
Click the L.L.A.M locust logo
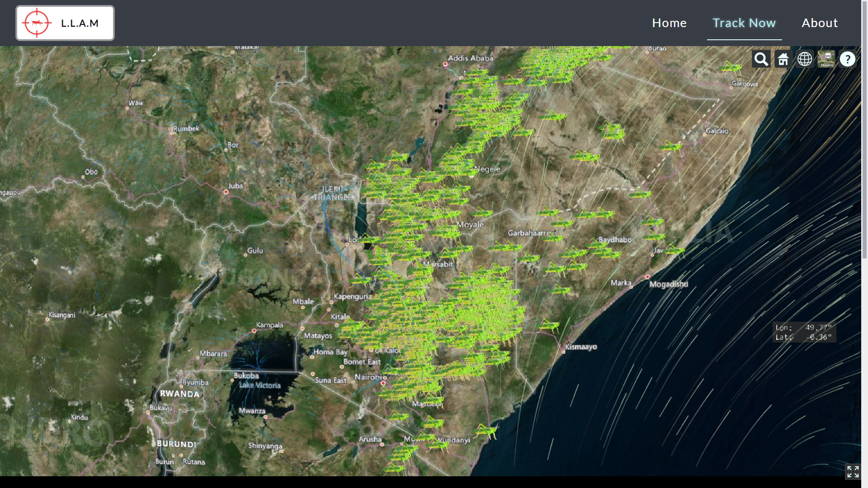(65, 23)
